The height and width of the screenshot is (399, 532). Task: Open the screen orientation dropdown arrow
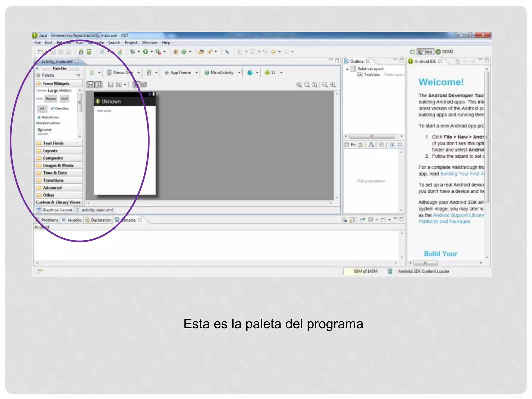pos(156,73)
